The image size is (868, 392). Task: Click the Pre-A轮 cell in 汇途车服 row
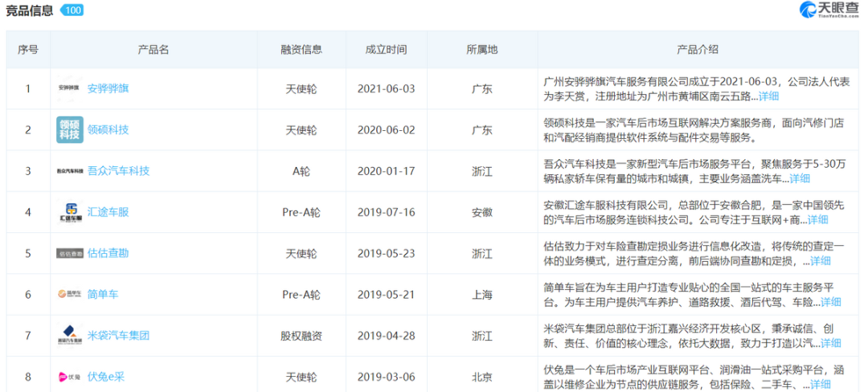(301, 212)
